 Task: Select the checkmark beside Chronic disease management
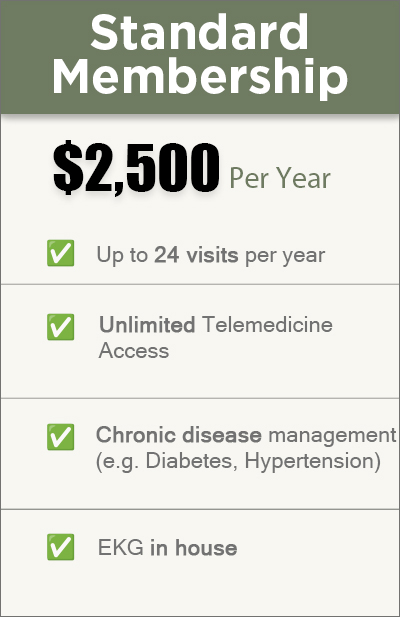click(x=61, y=437)
